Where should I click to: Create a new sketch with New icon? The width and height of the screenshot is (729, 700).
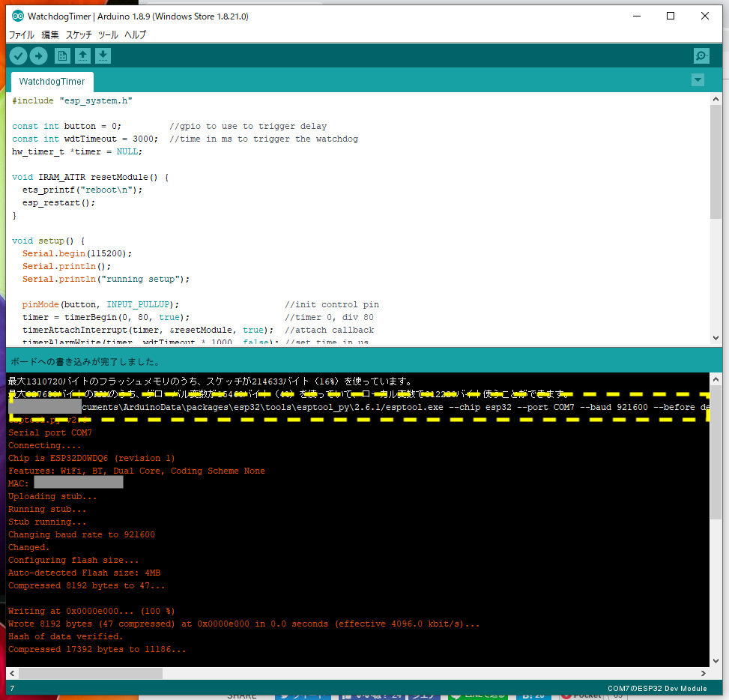click(62, 56)
